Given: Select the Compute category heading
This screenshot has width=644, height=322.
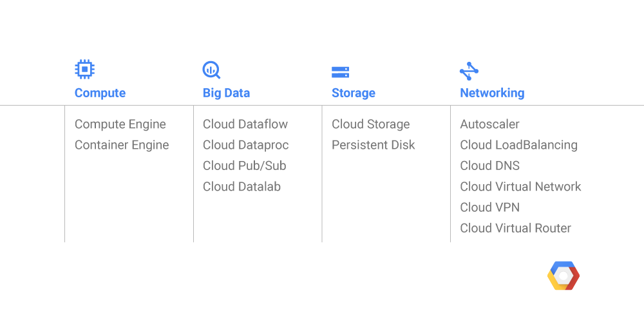Looking at the screenshot, I should 100,93.
